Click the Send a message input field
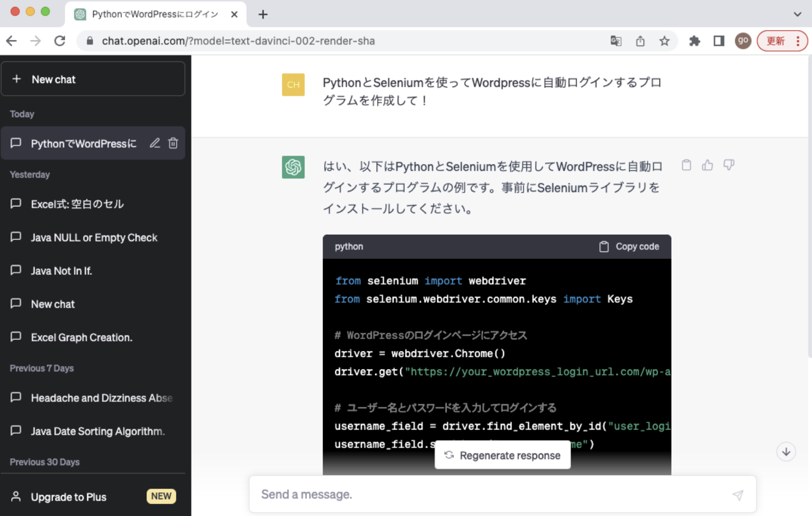The width and height of the screenshot is (812, 516). pos(456,494)
